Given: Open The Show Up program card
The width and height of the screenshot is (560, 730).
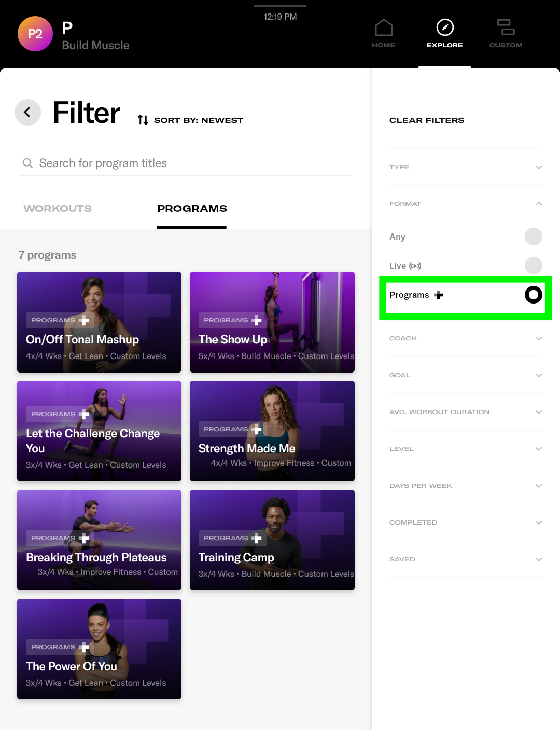Looking at the screenshot, I should tap(272, 322).
